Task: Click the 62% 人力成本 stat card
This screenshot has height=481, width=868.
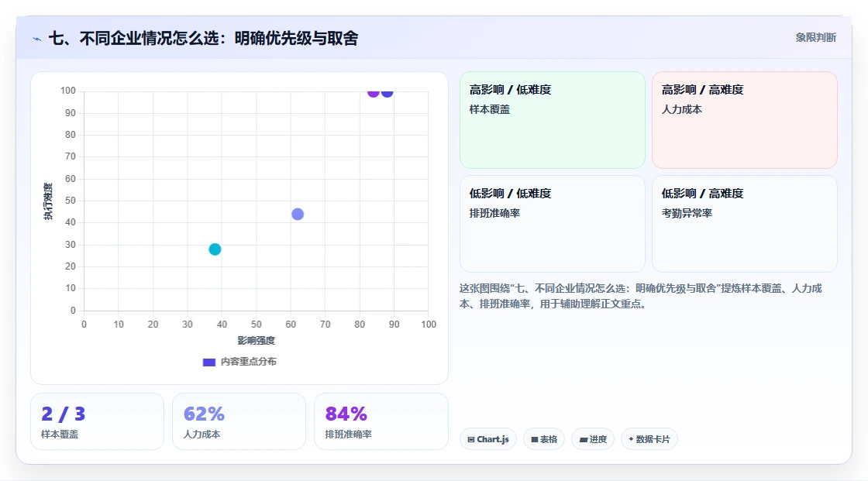Action: click(239, 422)
